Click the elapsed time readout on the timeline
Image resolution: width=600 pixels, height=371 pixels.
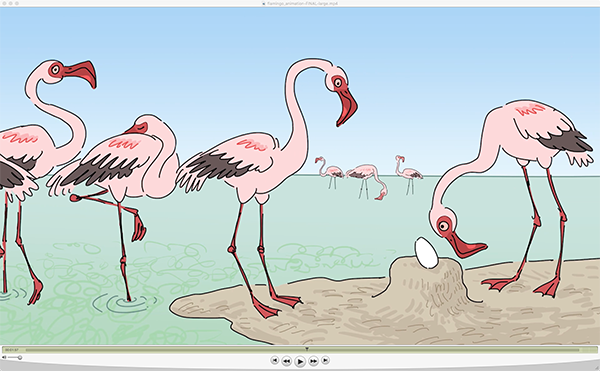(11, 350)
